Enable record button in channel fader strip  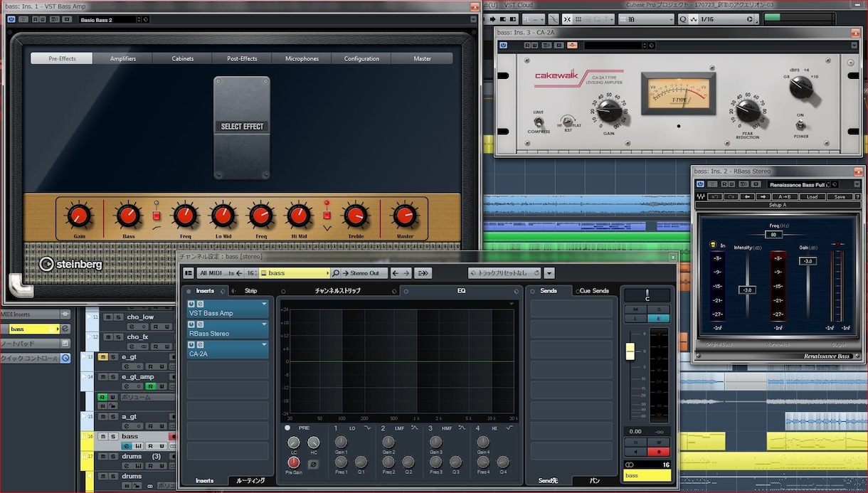pyautogui.click(x=658, y=451)
